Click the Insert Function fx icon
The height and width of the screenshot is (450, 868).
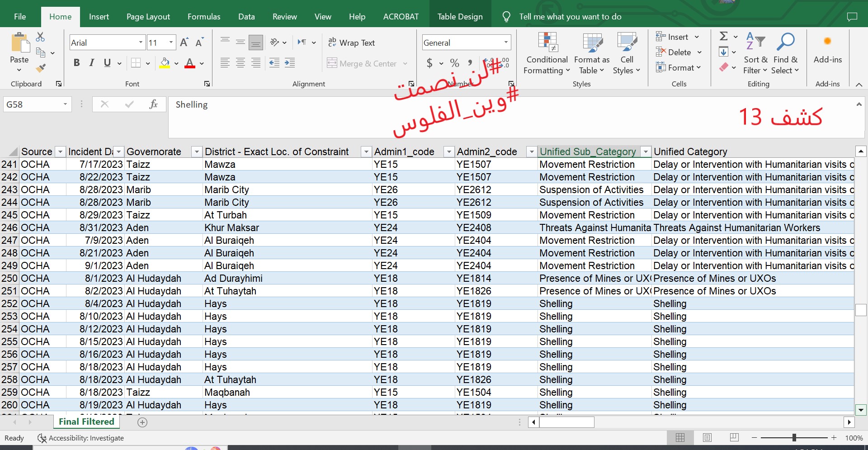153,104
